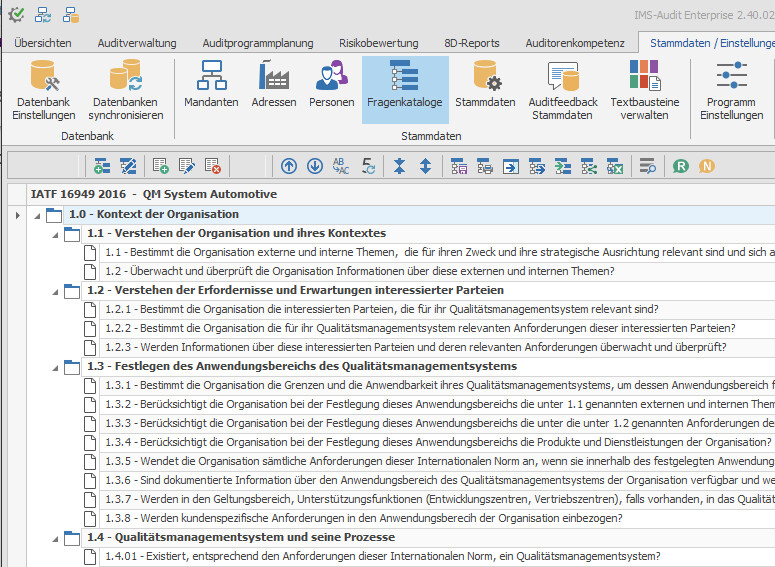Switch to the Auditverwaltung tab
Screen dimensions: 775x567
tap(137, 43)
